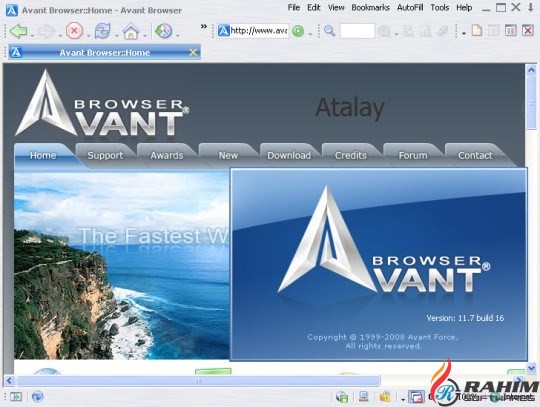The width and height of the screenshot is (540, 407).
Task: Close the Avant Browser::Home tab
Action: (194, 52)
